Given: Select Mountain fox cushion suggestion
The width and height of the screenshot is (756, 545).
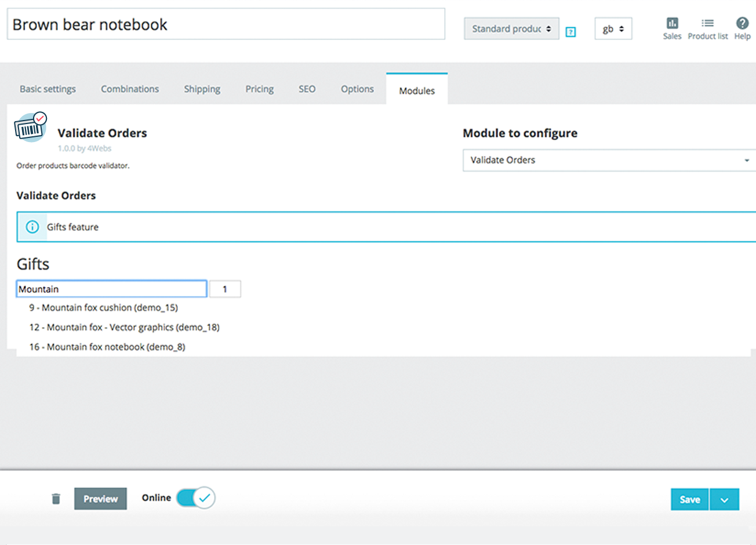Looking at the screenshot, I should (x=104, y=307).
